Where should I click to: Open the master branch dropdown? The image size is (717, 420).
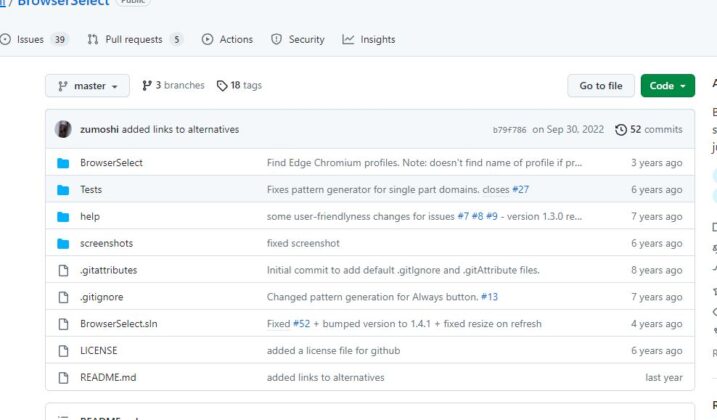pos(87,86)
